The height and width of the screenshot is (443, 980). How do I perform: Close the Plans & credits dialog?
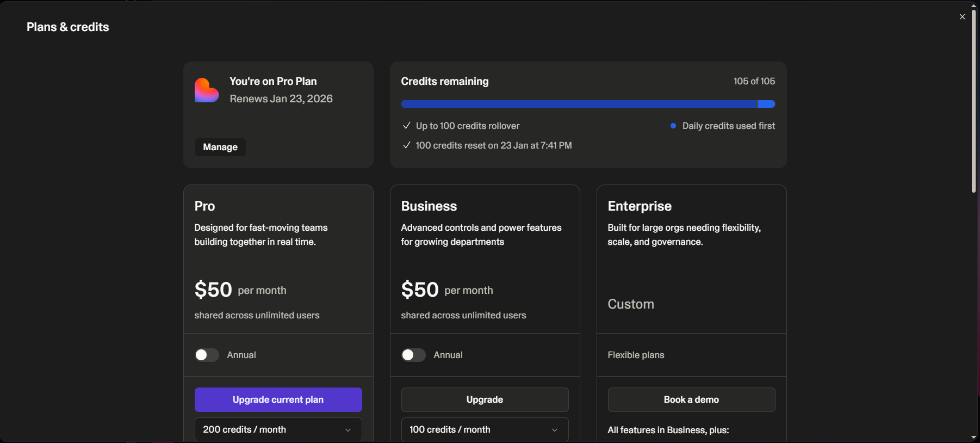click(x=962, y=17)
